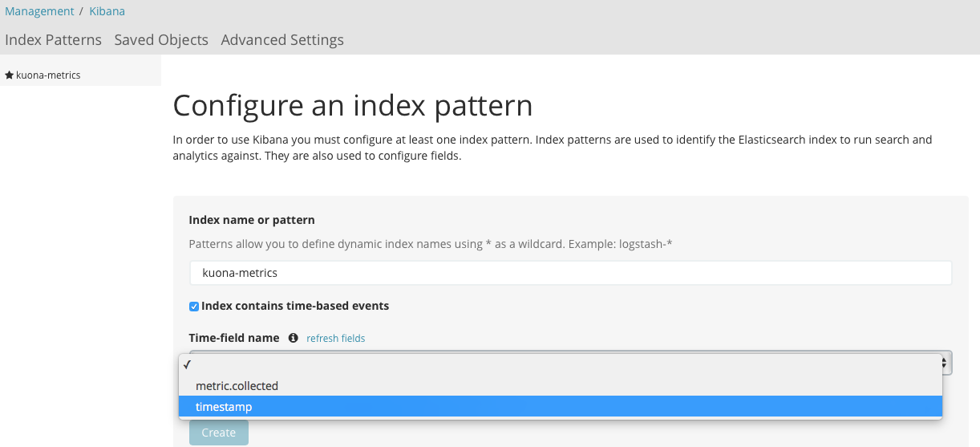This screenshot has height=447, width=980.
Task: Select timestamp from the dropdown list
Action: [560, 407]
